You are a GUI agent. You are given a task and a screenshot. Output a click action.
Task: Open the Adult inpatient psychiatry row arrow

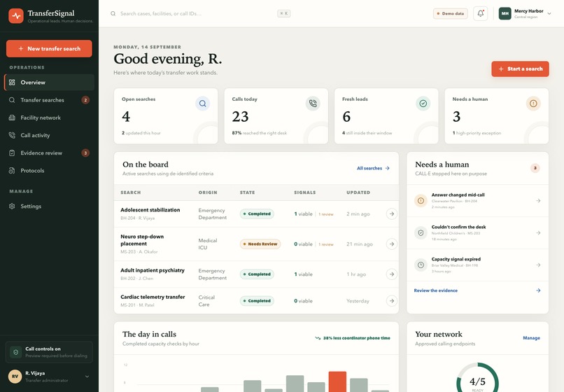[392, 274]
